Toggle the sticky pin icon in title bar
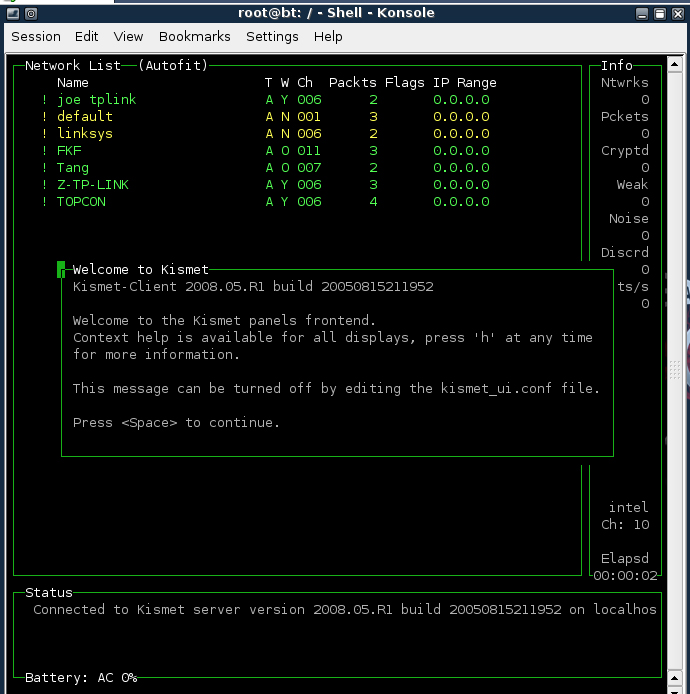Viewport: 690px width, 694px height. [x=31, y=14]
